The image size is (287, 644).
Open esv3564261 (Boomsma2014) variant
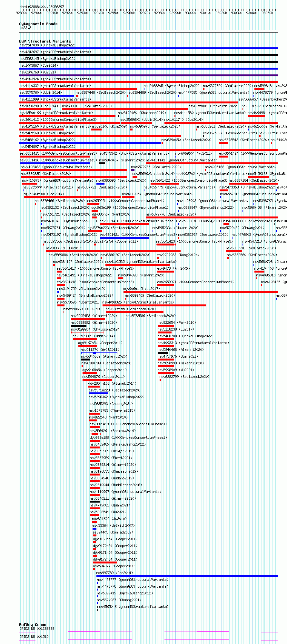click(x=113, y=431)
